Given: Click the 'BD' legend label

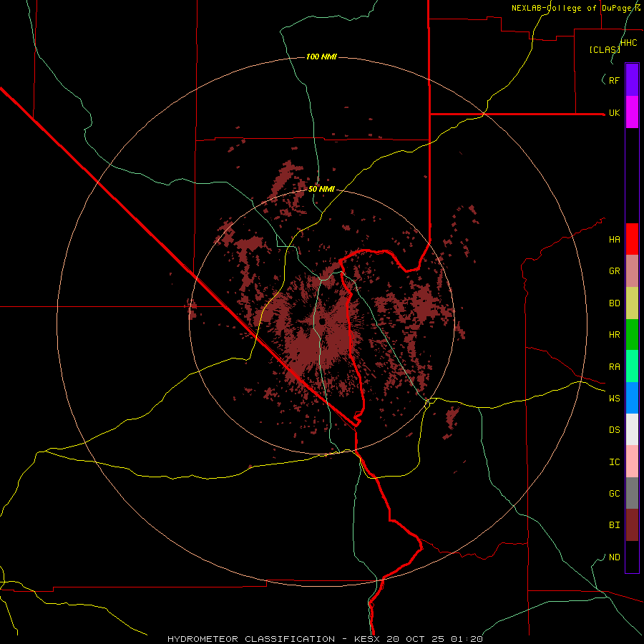Looking at the screenshot, I should point(615,303).
